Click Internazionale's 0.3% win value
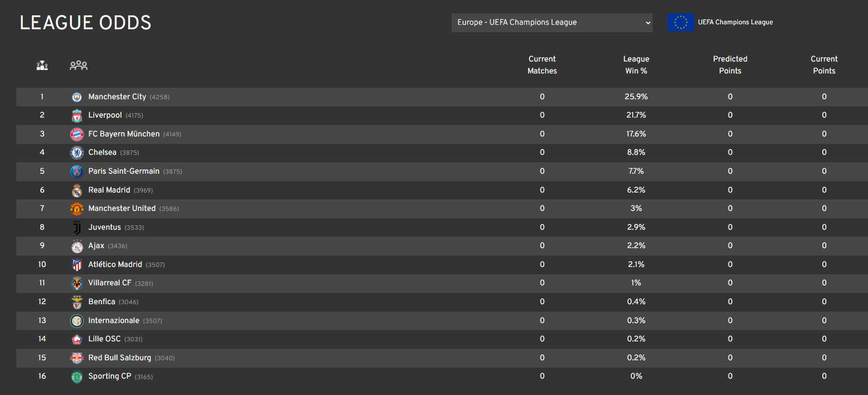 coord(636,321)
